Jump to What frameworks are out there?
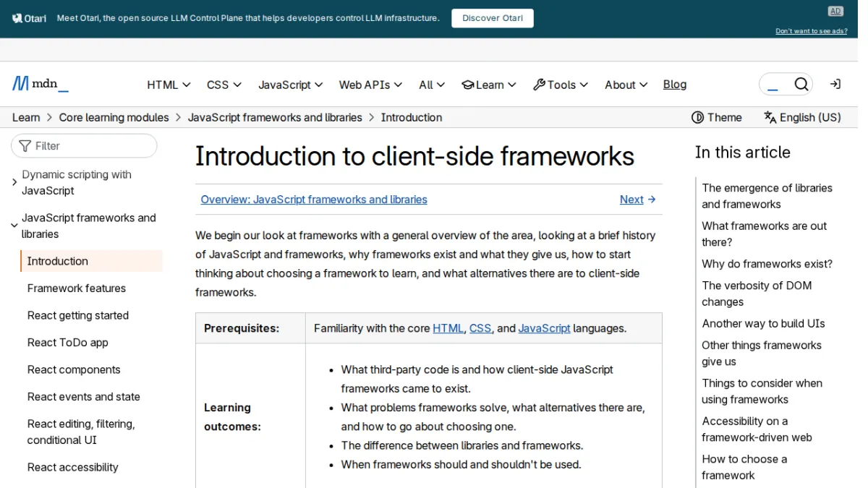This screenshot has height=488, width=868. pos(764,234)
